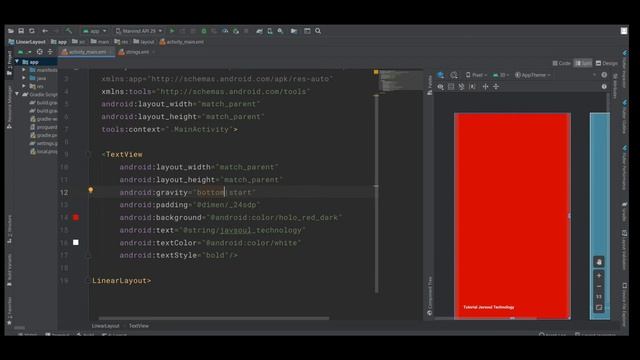Expand the manifests folder arrow

[24, 70]
